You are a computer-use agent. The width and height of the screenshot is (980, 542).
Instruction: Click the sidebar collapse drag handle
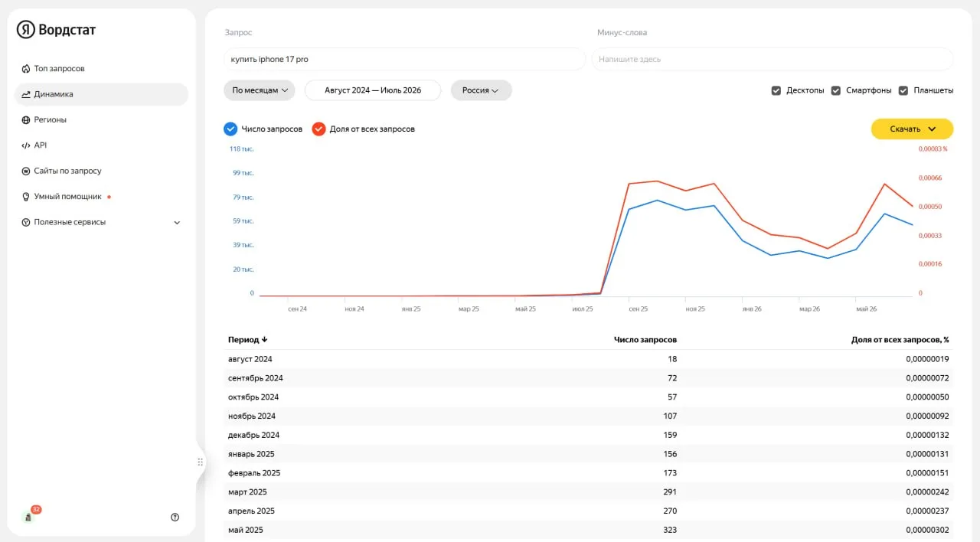pos(201,462)
